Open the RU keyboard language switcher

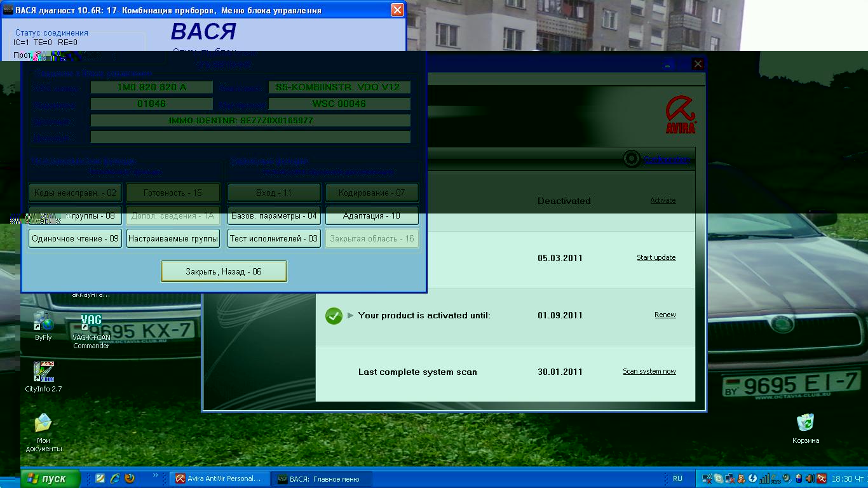677,478
